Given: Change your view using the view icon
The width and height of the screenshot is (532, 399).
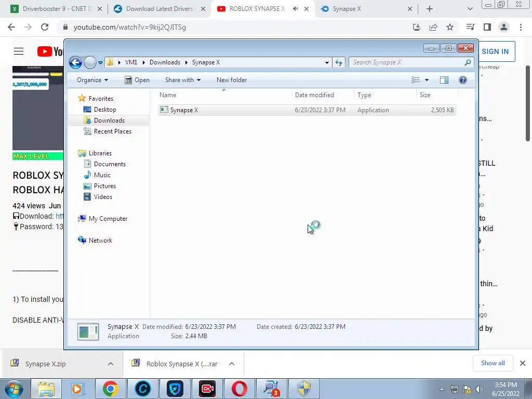Looking at the screenshot, I should (x=416, y=80).
